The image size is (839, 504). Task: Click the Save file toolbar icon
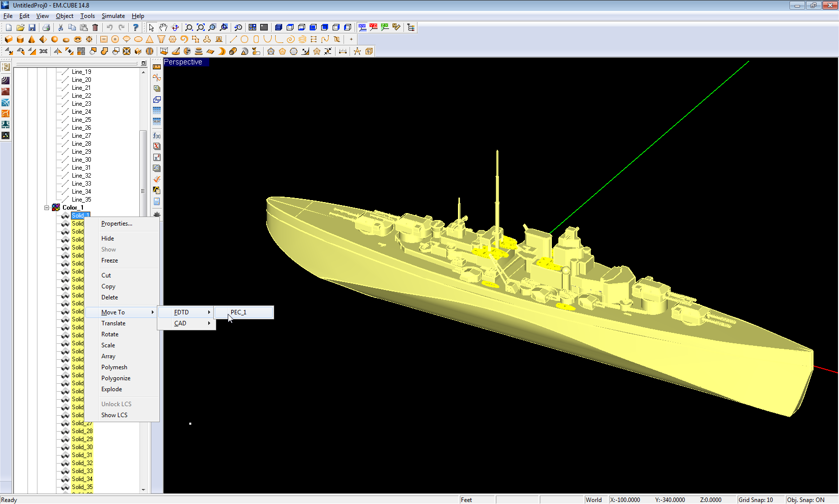click(x=32, y=27)
